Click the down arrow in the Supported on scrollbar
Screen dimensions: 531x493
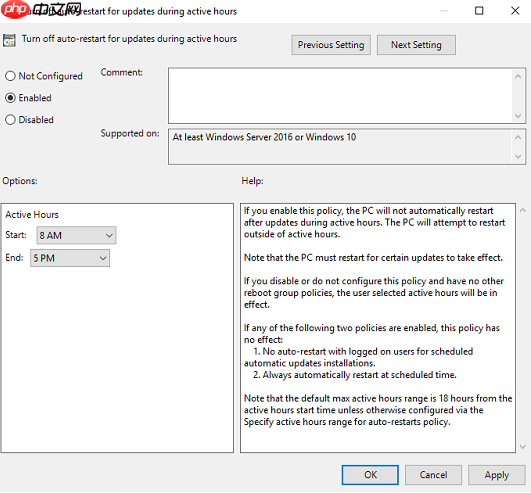(x=518, y=156)
